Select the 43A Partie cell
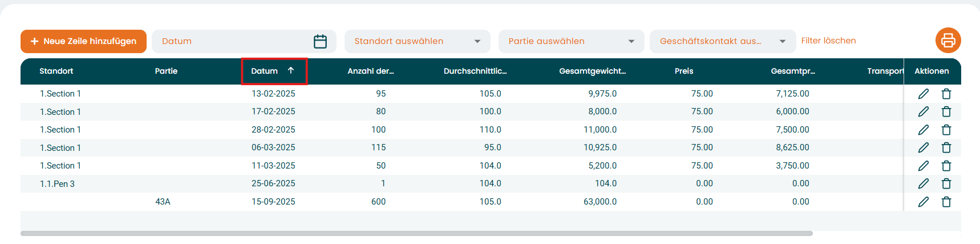980x244 pixels. (163, 202)
